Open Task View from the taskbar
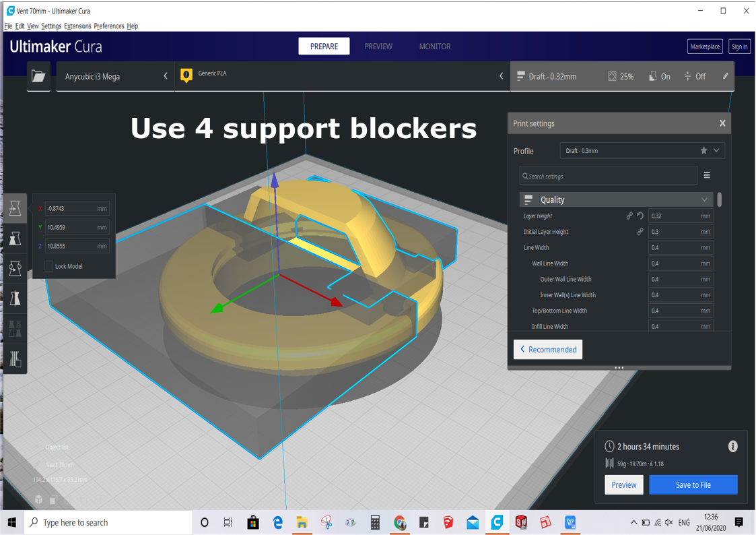 [x=228, y=522]
